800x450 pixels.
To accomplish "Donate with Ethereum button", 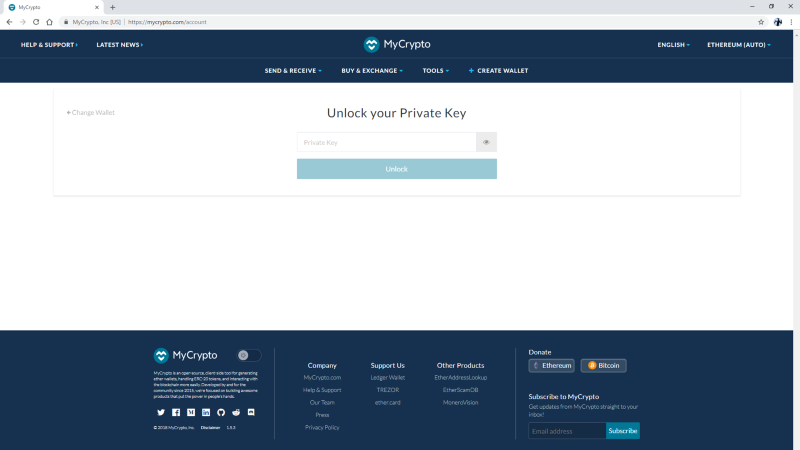I will (551, 365).
